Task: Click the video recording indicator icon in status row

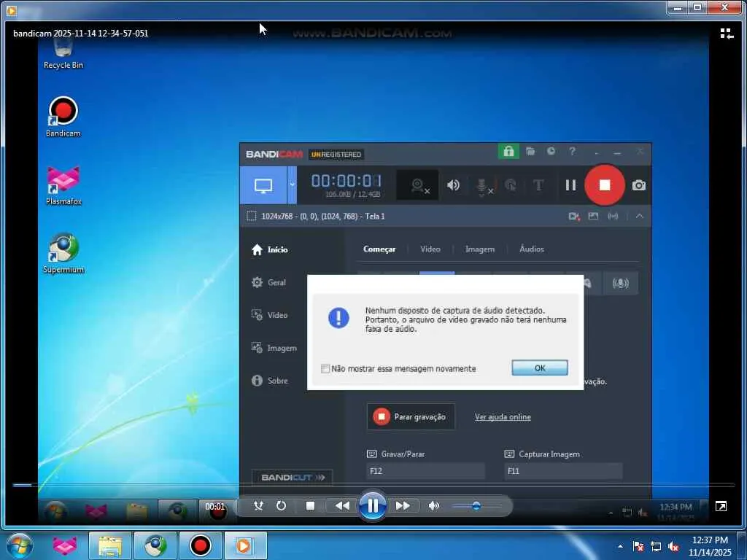Action: coord(574,216)
